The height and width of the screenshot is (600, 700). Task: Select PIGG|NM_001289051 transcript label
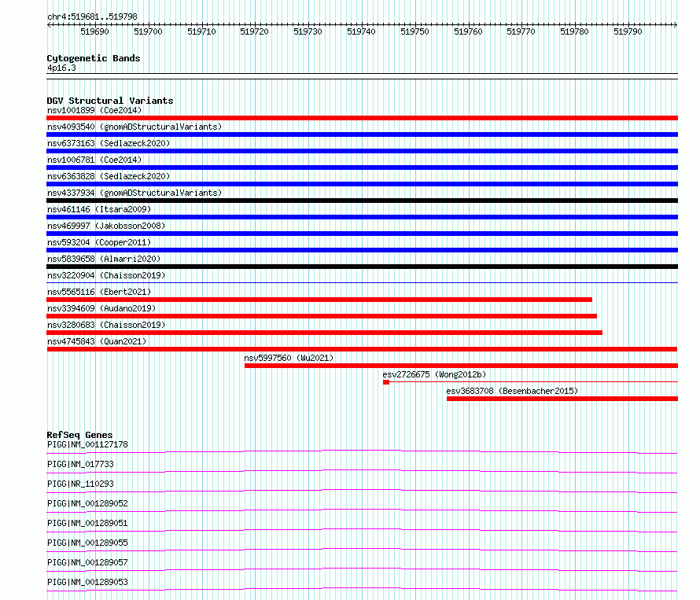pyautogui.click(x=87, y=523)
